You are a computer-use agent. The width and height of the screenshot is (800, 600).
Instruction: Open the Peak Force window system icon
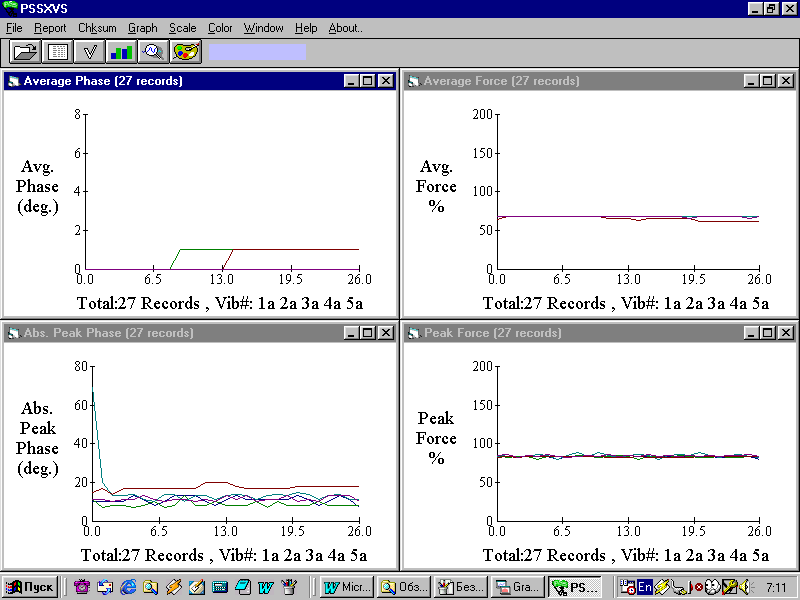(x=414, y=333)
